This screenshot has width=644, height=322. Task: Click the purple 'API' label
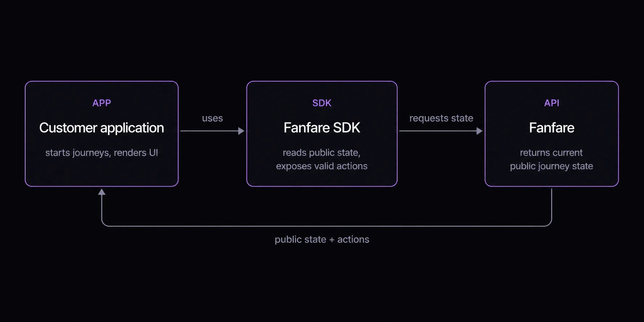point(552,103)
